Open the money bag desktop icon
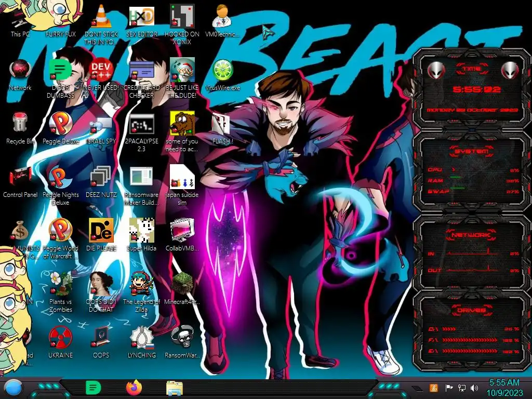This screenshot has width=532, height=399. pos(20,231)
